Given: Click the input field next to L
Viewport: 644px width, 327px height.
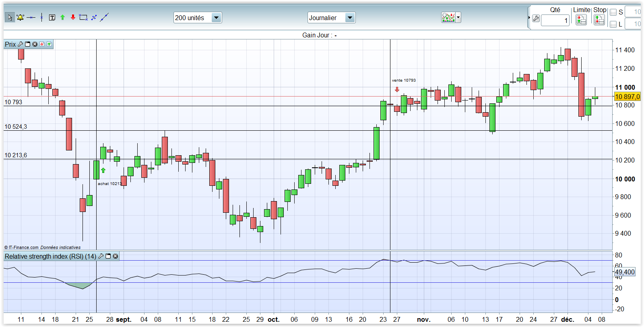Looking at the screenshot, I should (x=633, y=24).
